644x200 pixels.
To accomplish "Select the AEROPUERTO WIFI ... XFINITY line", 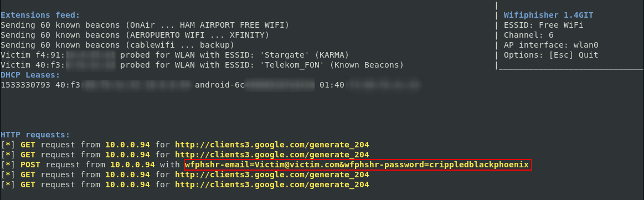I will [x=135, y=35].
